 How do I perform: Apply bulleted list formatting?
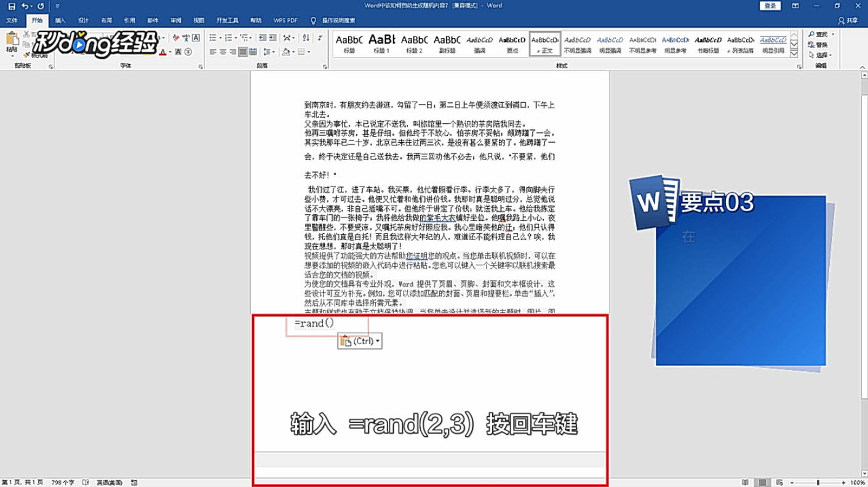tap(212, 37)
